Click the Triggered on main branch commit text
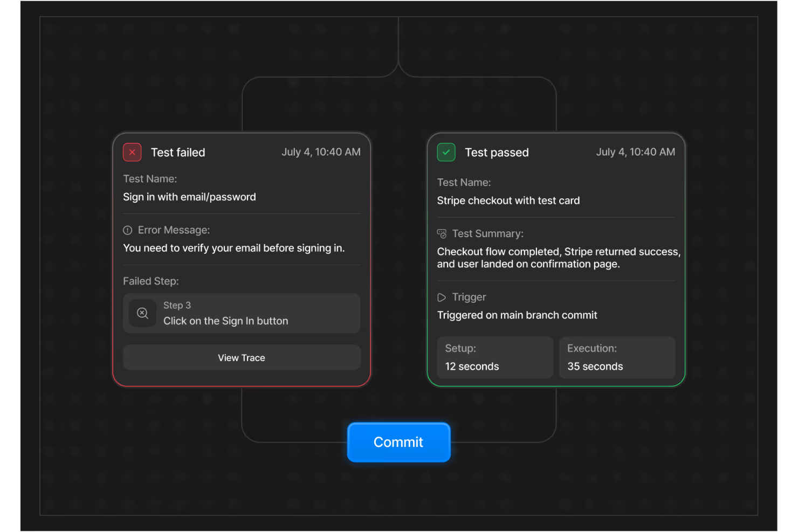This screenshot has height=532, width=798. tap(517, 315)
